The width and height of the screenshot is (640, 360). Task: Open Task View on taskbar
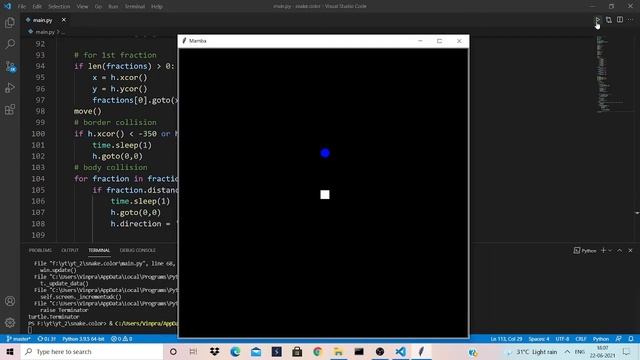pyautogui.click(x=193, y=351)
